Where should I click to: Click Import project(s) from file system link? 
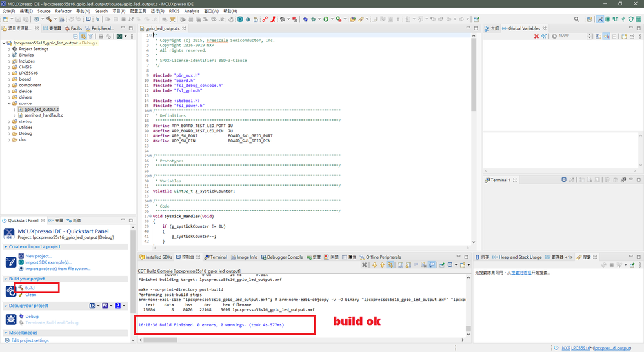[57, 269]
